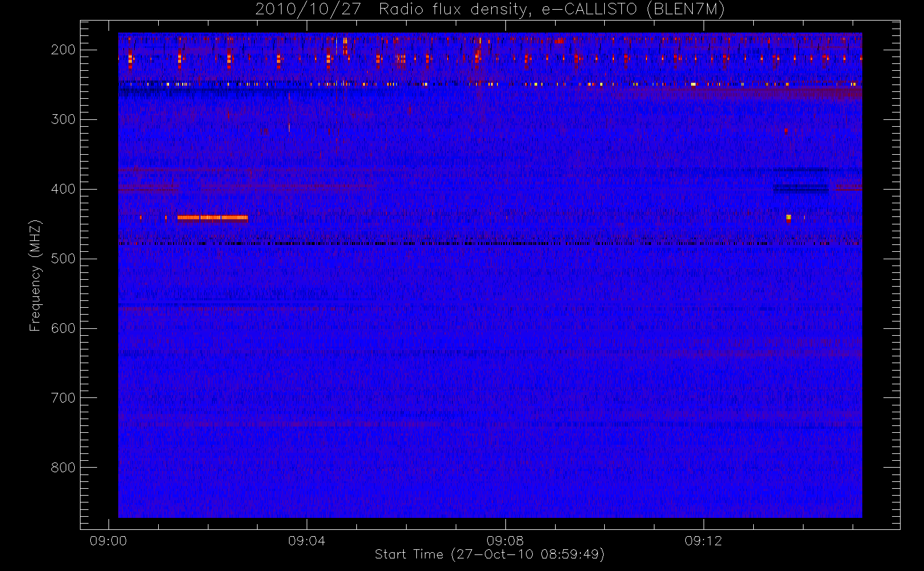The width and height of the screenshot is (924, 571).
Task: Click the 09:04 time tick label
Action: (x=307, y=541)
